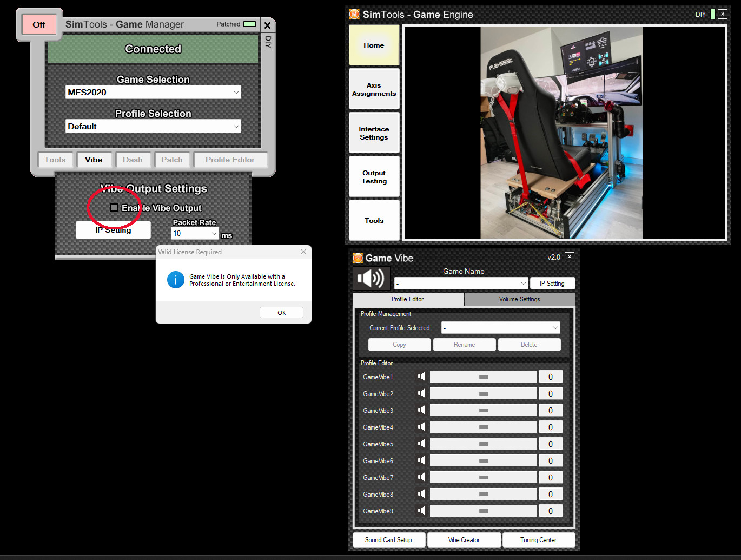
Task: Click the Rename profile button
Action: coord(465,345)
